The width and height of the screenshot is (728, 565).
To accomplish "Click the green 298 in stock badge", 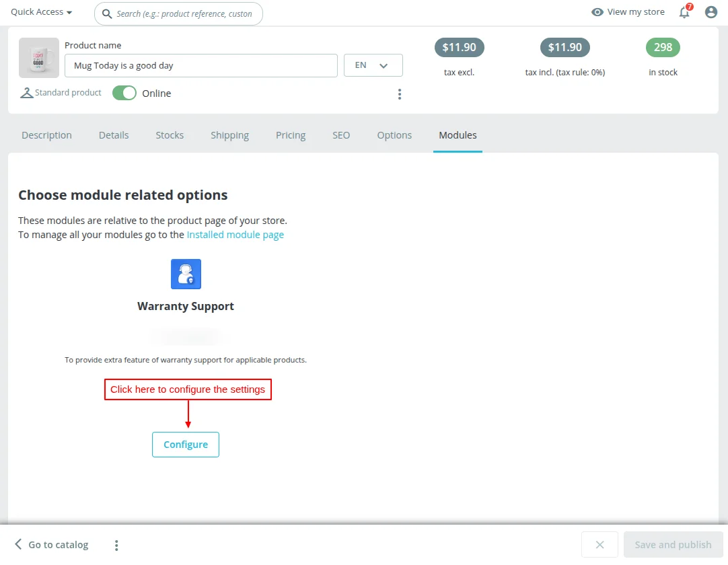I will coord(663,47).
